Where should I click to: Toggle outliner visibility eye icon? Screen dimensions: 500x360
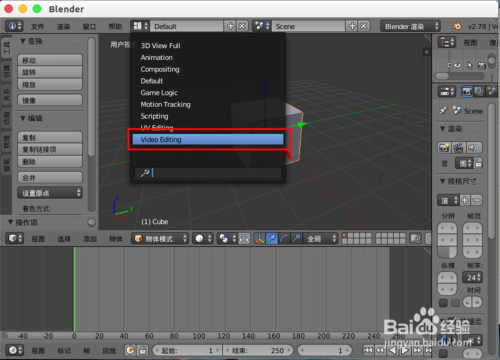pos(457,65)
